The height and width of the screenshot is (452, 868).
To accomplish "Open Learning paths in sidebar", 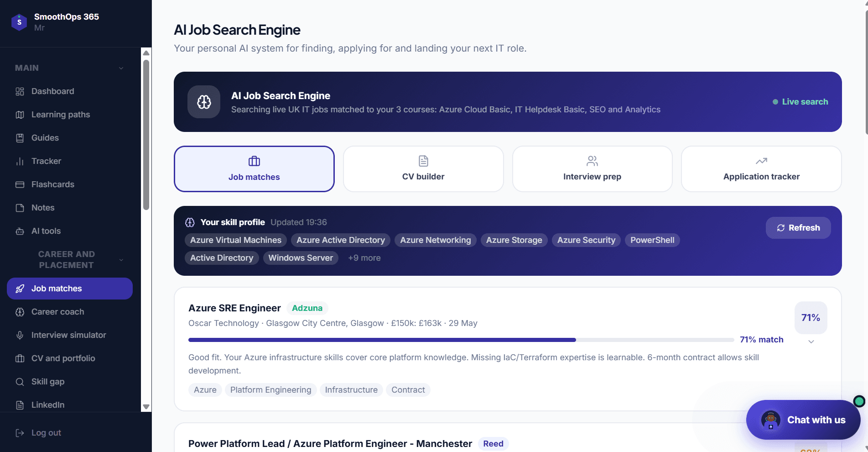I will point(70,115).
